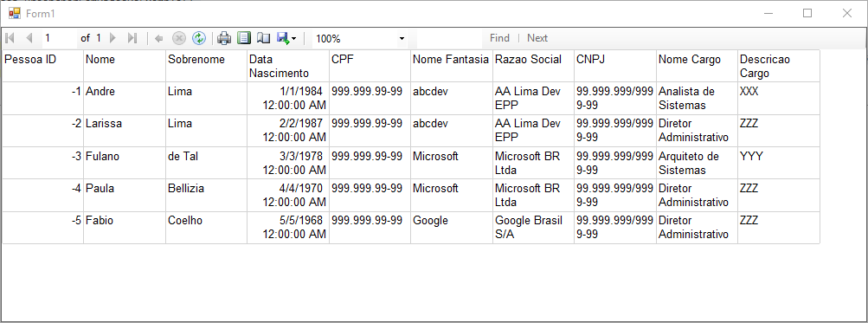Switch to print layout view
Screen dimensions: 868x323
click(244, 38)
